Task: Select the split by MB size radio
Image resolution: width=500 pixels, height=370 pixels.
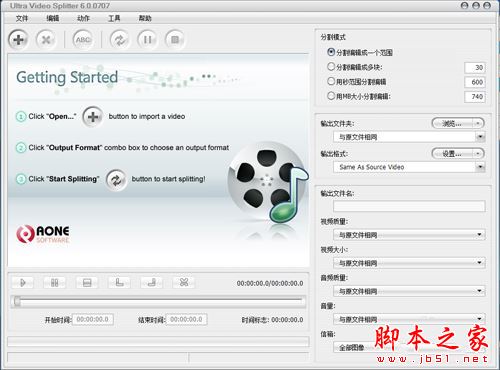Action: point(331,96)
